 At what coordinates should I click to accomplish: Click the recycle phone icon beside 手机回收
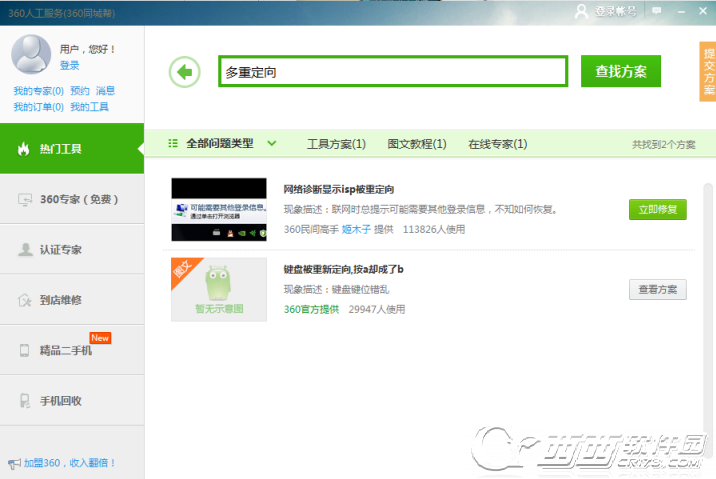[25, 401]
